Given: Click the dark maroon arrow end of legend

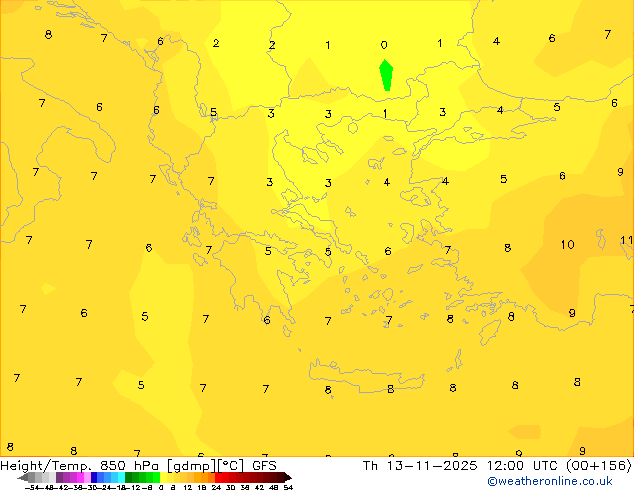Looking at the screenshot, I should [x=288, y=477].
